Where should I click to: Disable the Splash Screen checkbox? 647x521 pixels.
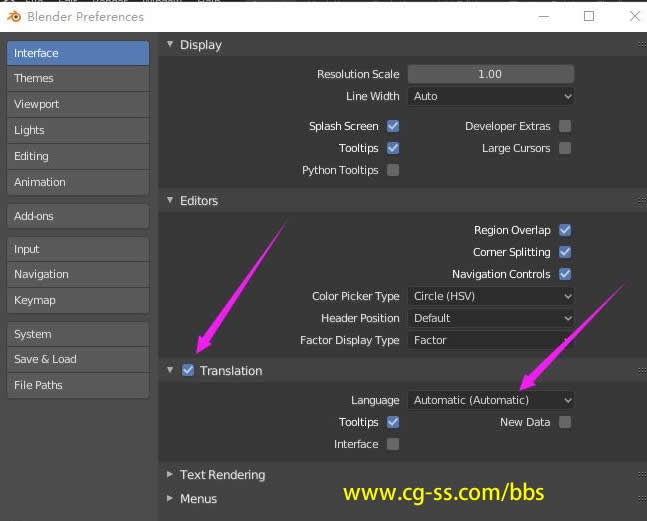coord(393,127)
